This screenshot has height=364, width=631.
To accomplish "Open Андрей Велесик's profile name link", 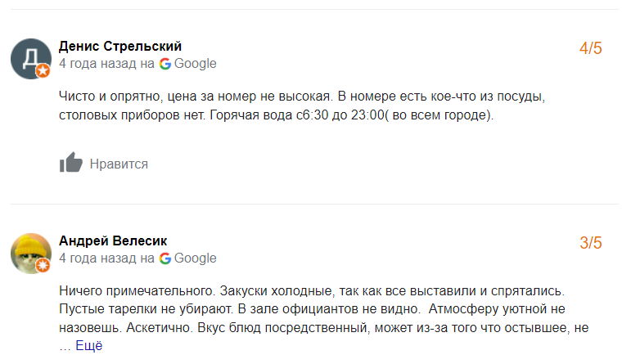I will (113, 240).
